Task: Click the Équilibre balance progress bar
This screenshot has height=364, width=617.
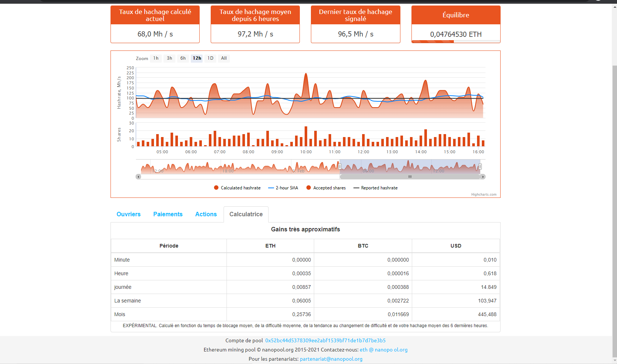Action: 456,42
